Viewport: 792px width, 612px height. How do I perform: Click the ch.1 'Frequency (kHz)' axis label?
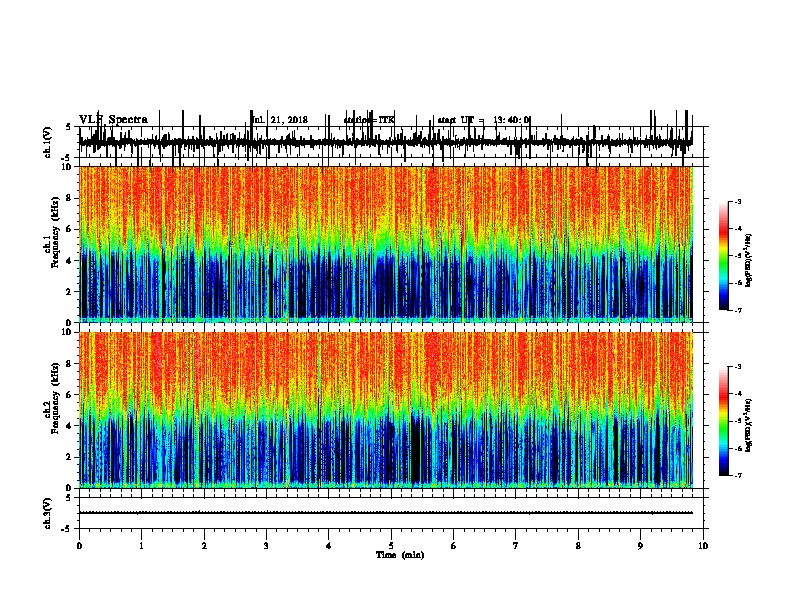point(55,232)
